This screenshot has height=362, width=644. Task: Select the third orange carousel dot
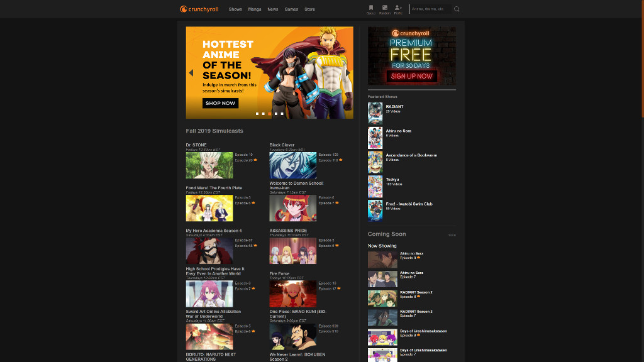[269, 114]
